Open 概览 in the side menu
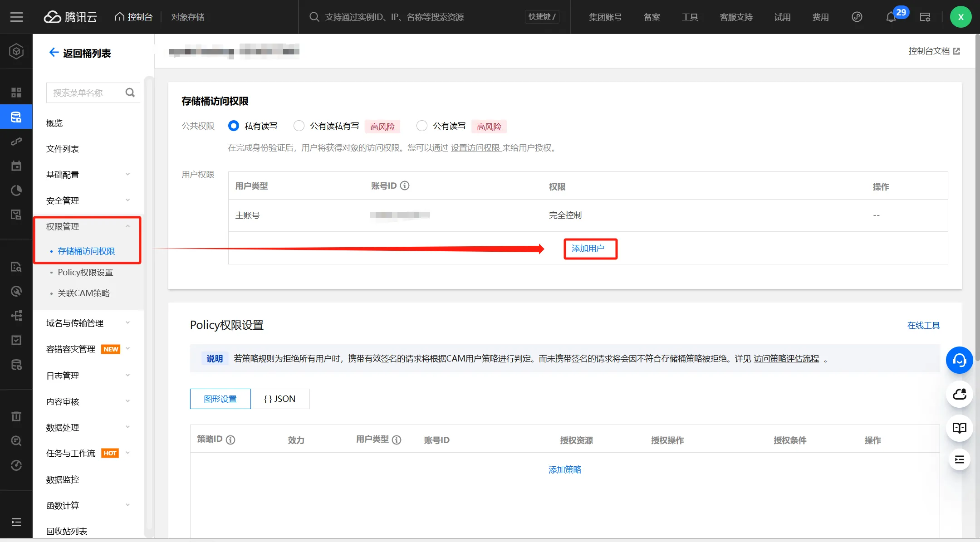This screenshot has height=542, width=980. 54,123
